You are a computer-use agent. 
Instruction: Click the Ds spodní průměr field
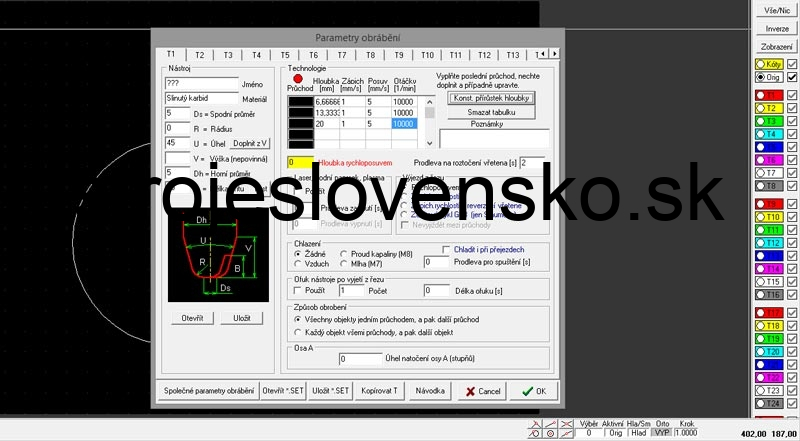178,114
